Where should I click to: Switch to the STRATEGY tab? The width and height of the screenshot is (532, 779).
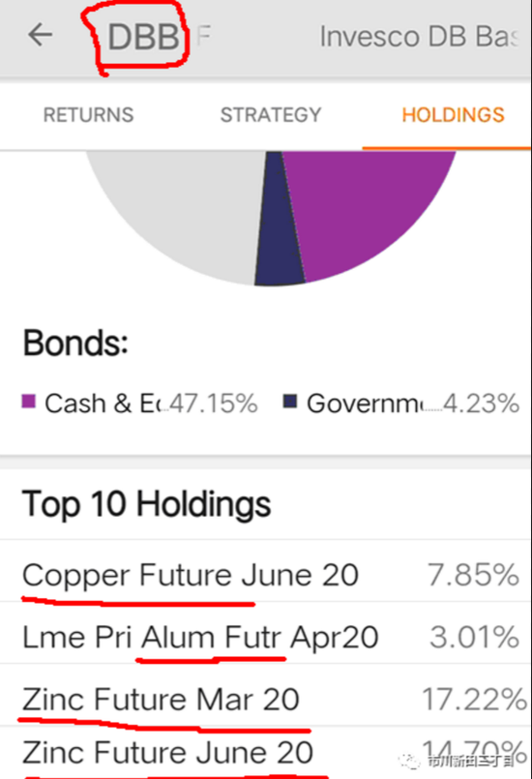click(271, 115)
